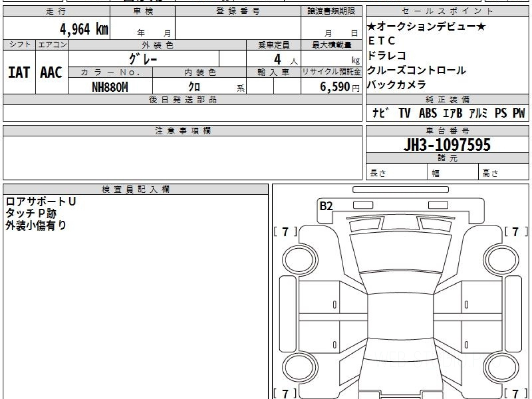Select the B2 damage mark on diagram
The width and height of the screenshot is (532, 399).
tap(326, 206)
